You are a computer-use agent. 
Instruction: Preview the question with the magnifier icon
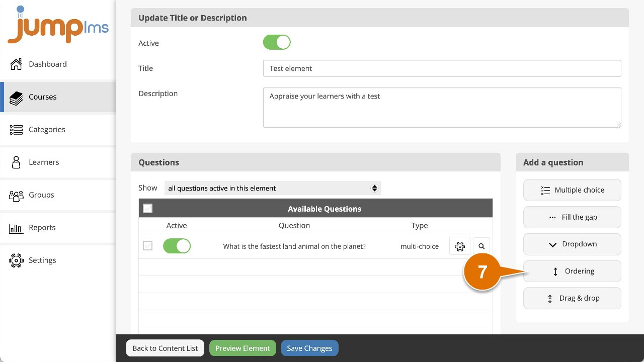tap(481, 246)
